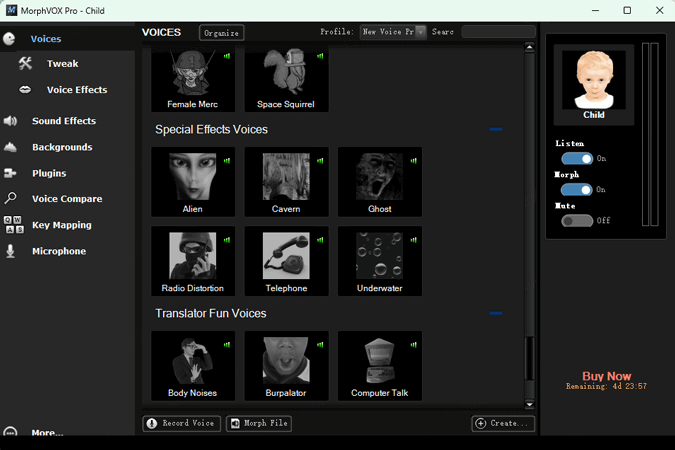Select the Alien voice thumbnail
This screenshot has width=675, height=450.
pos(192,181)
